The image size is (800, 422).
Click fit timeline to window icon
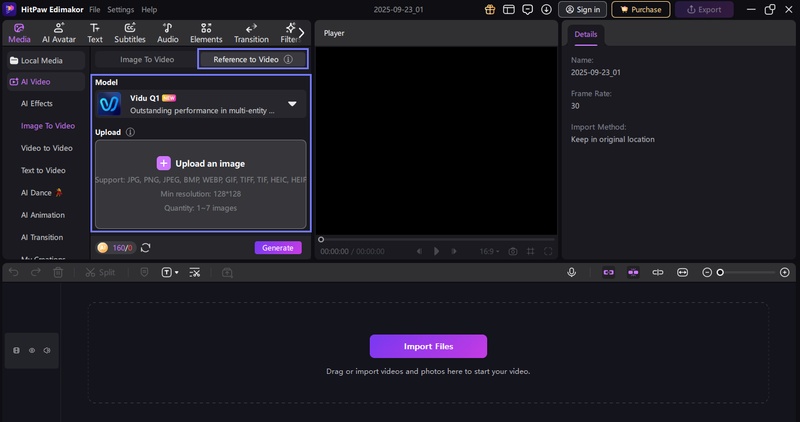pos(682,272)
